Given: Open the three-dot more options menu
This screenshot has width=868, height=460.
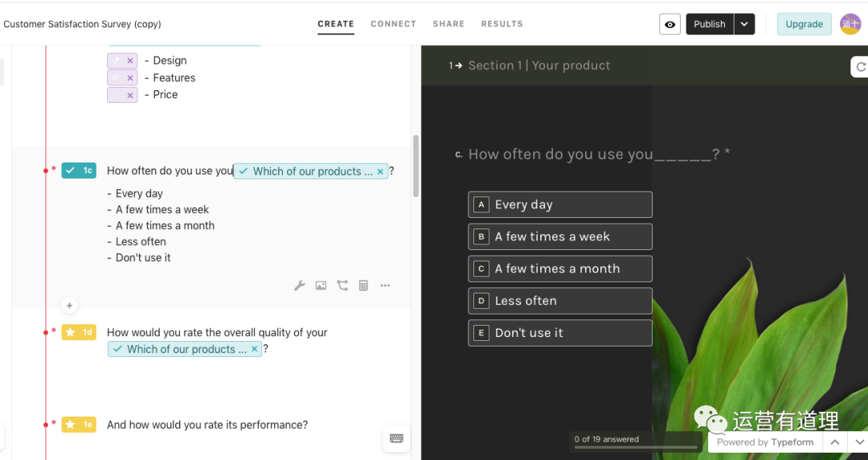Looking at the screenshot, I should coord(385,285).
